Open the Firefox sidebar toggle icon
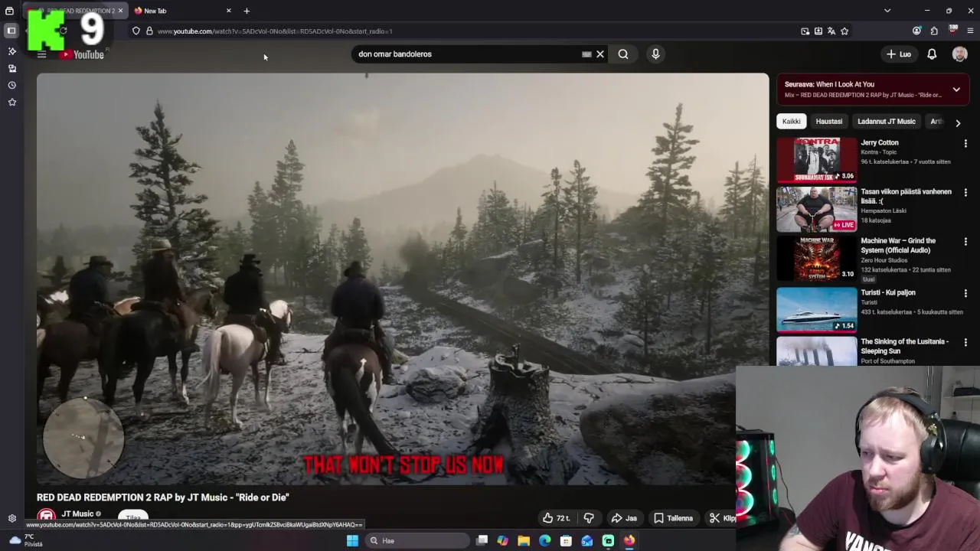980x551 pixels. click(11, 31)
